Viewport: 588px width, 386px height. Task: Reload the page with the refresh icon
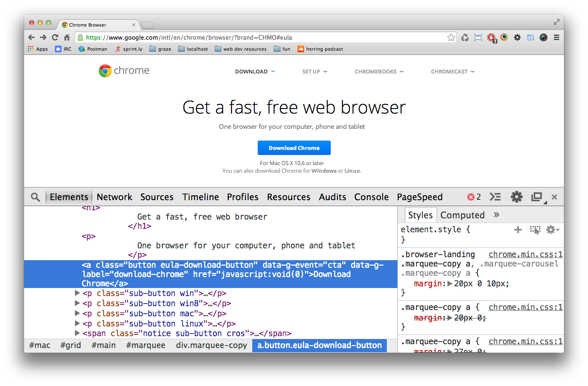coord(55,38)
